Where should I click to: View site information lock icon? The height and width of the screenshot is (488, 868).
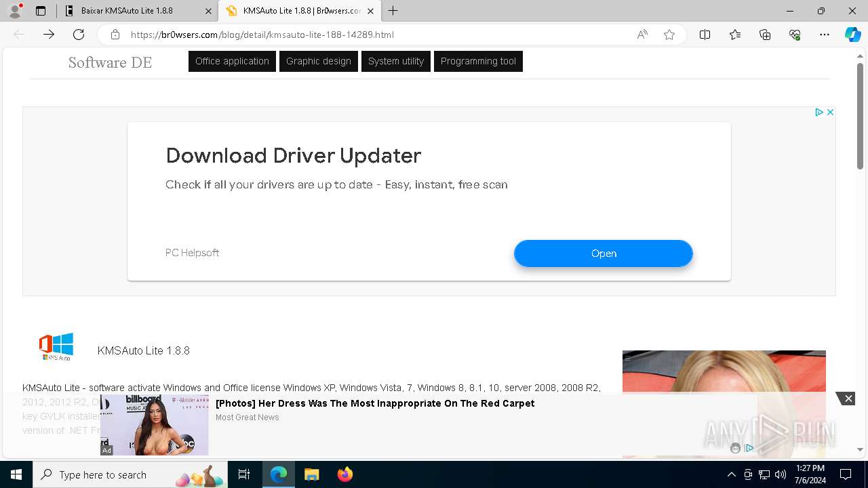(x=115, y=35)
